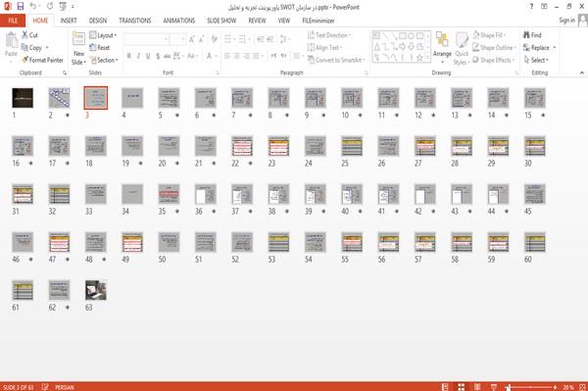Select slide 22 thumbnail
Screen dimensions: 588x391
point(242,146)
